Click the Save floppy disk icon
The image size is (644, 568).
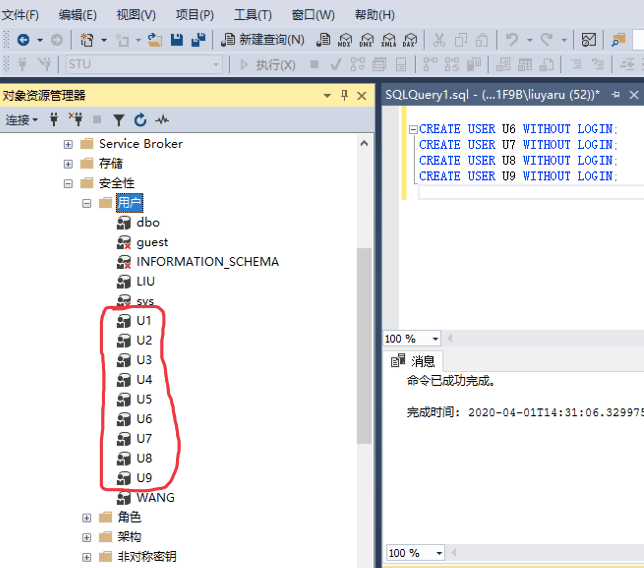point(177,40)
